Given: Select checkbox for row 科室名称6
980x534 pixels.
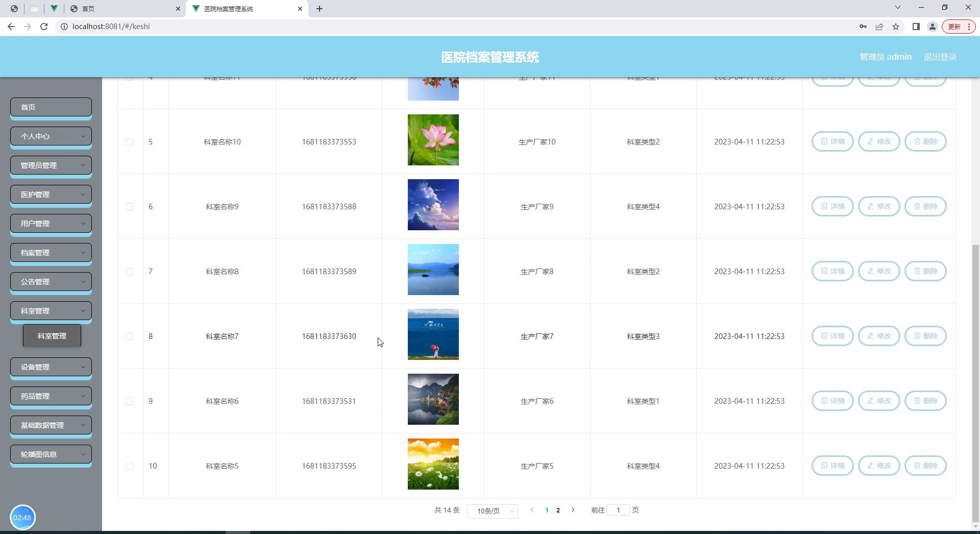Looking at the screenshot, I should (x=130, y=401).
